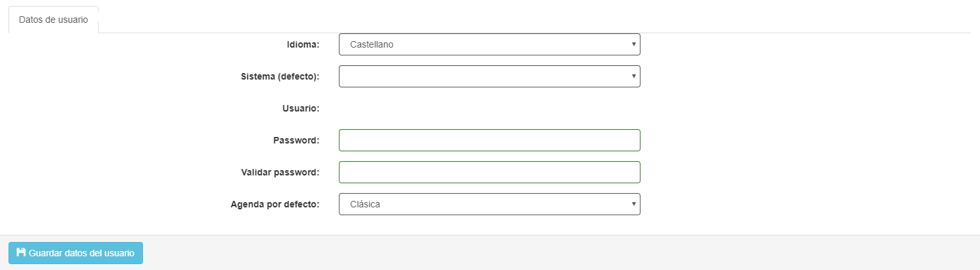Click the Agenda por defecto dropdown arrow
Screen dimensions: 980x270
pos(633,204)
